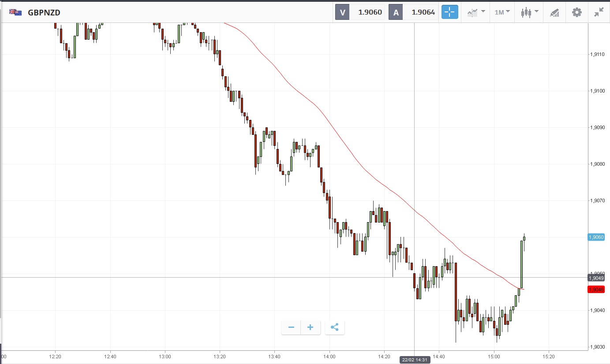Click the GBPNZD flag icon
The height and width of the screenshot is (364, 610).
pyautogui.click(x=15, y=12)
